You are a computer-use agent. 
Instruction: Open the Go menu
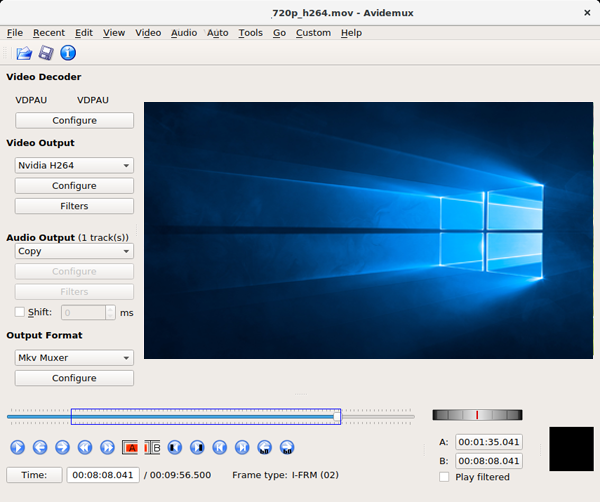[x=279, y=33]
